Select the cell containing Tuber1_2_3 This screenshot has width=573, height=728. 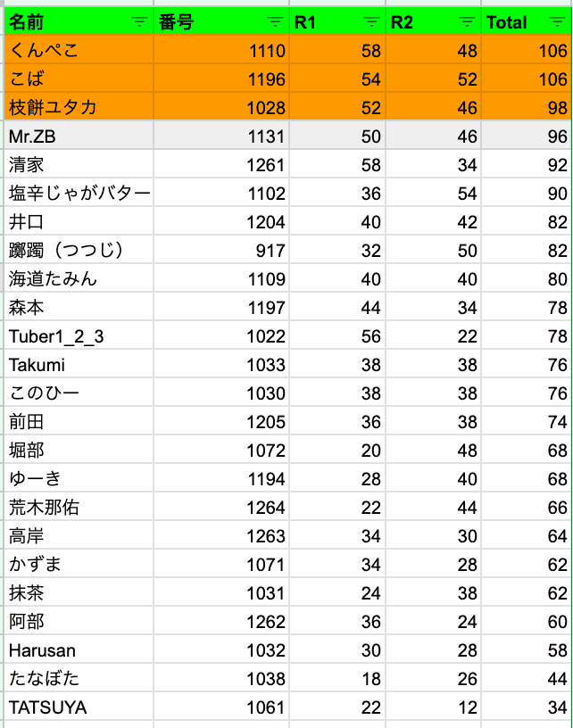[x=79, y=336]
